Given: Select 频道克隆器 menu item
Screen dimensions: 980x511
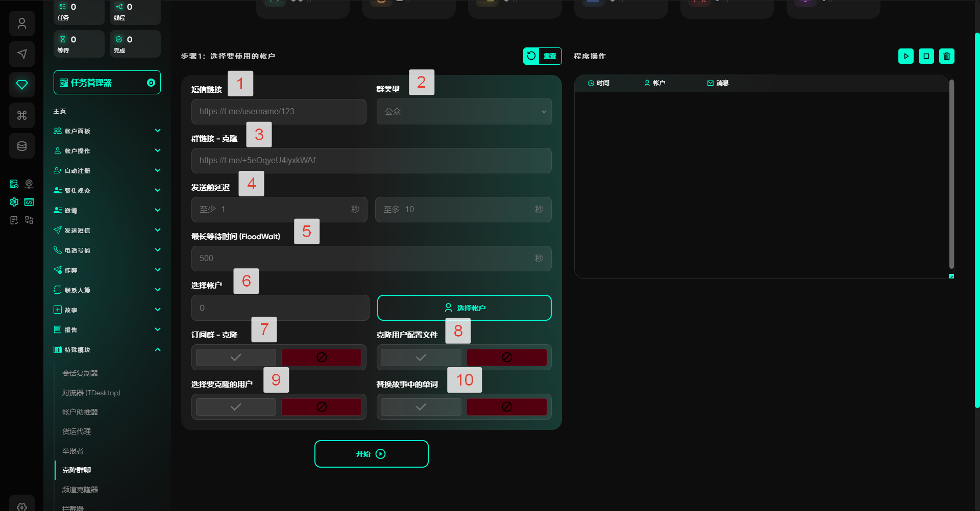Looking at the screenshot, I should coord(80,490).
